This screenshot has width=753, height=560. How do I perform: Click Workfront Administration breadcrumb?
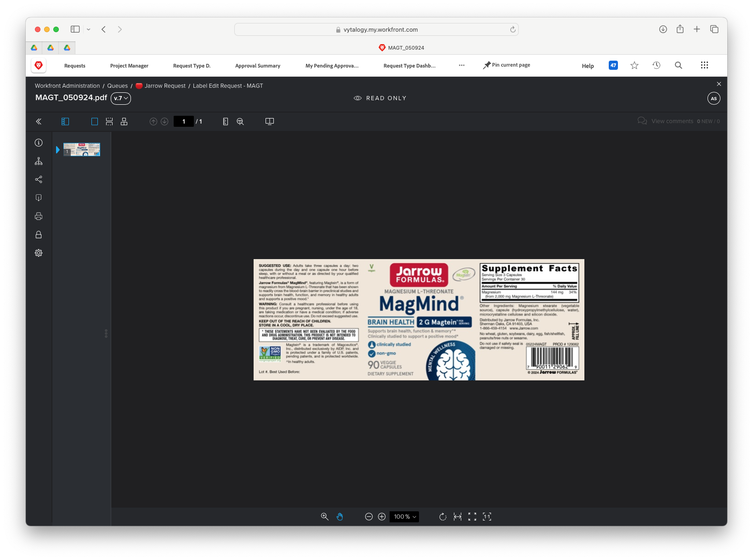[x=68, y=86]
